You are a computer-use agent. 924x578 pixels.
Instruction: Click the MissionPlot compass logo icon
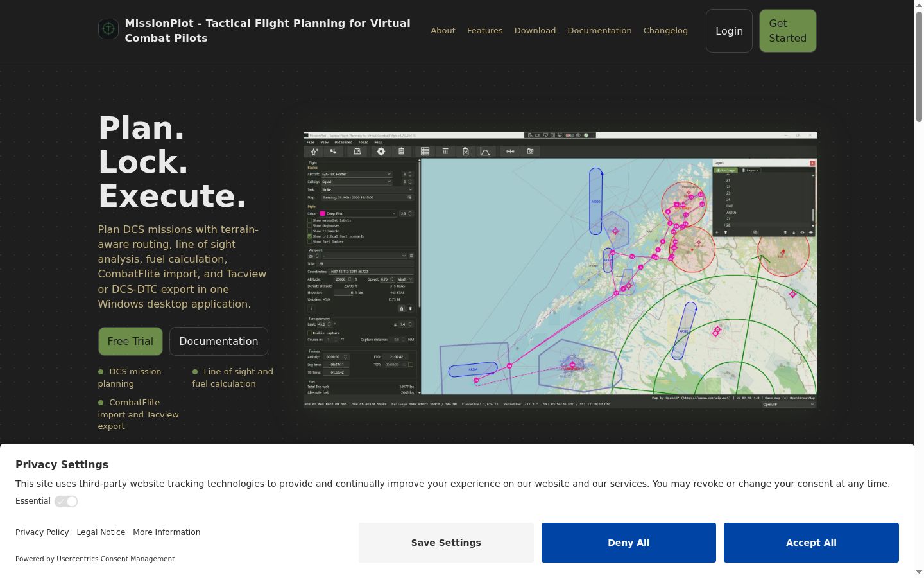[x=108, y=29]
